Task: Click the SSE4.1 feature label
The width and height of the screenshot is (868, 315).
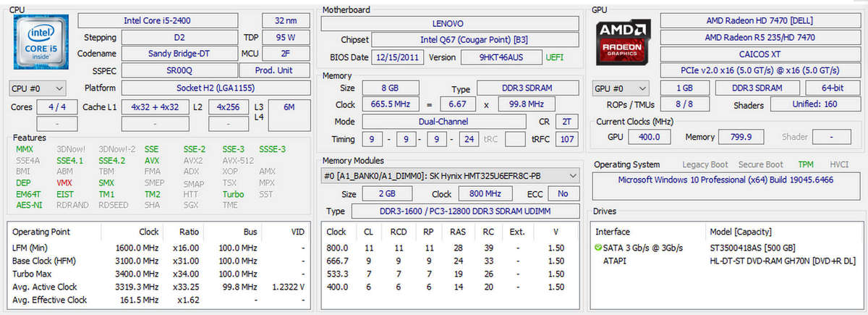Action: click(x=70, y=161)
